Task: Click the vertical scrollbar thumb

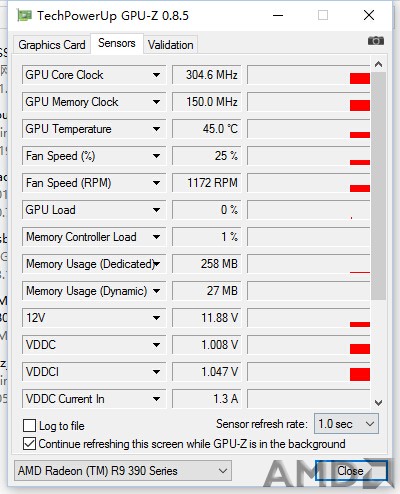Action: 378,186
